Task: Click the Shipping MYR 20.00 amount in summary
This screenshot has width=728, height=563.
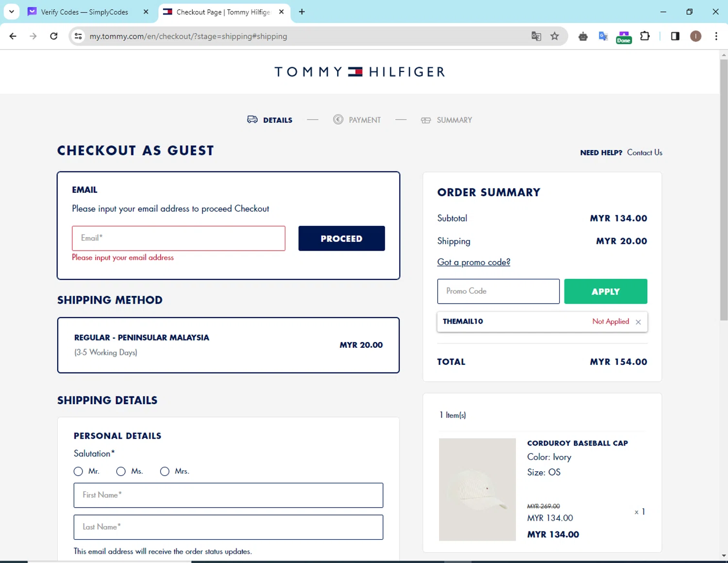Action: [622, 241]
